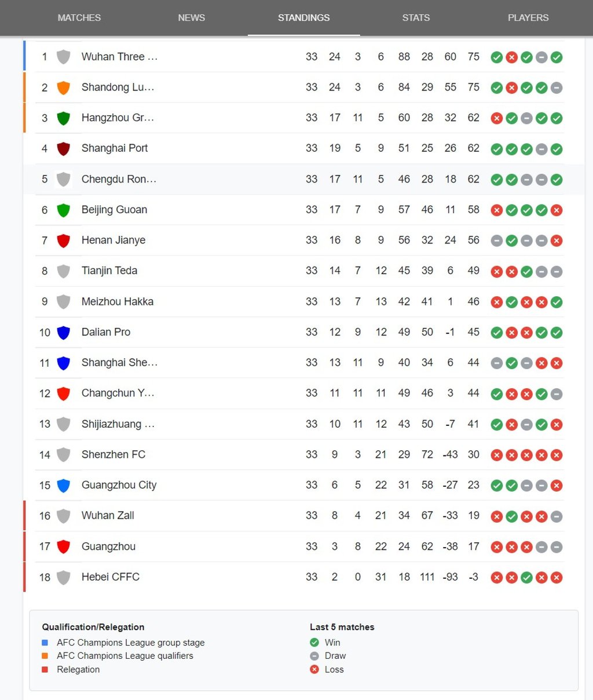Click the red Relegation legend swatch
Screen dimensions: 593x700
[x=45, y=670]
